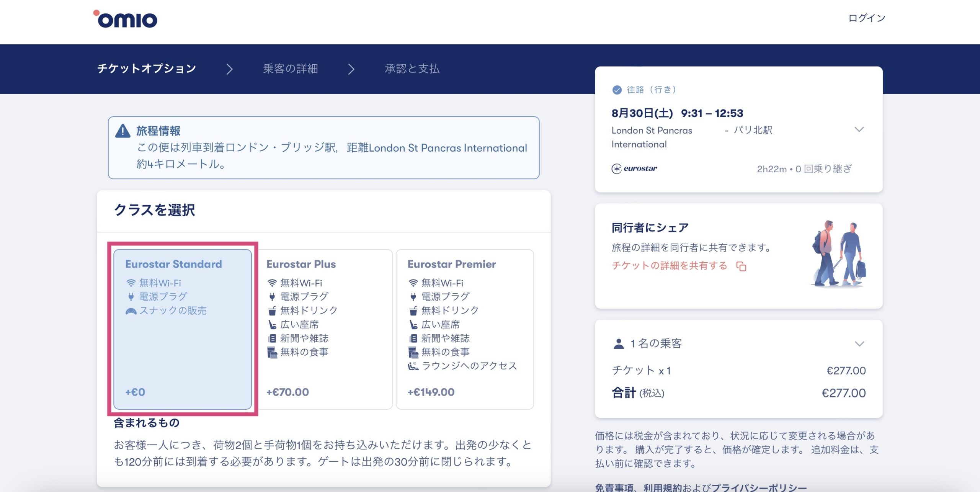This screenshot has height=492, width=980.
Task: Click the passenger person icon
Action: [x=618, y=343]
